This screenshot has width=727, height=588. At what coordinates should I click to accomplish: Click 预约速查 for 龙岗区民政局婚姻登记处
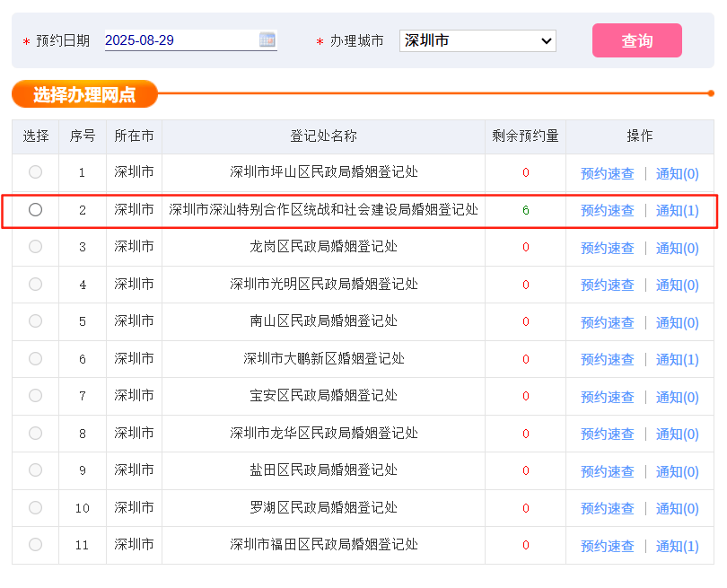click(x=607, y=247)
